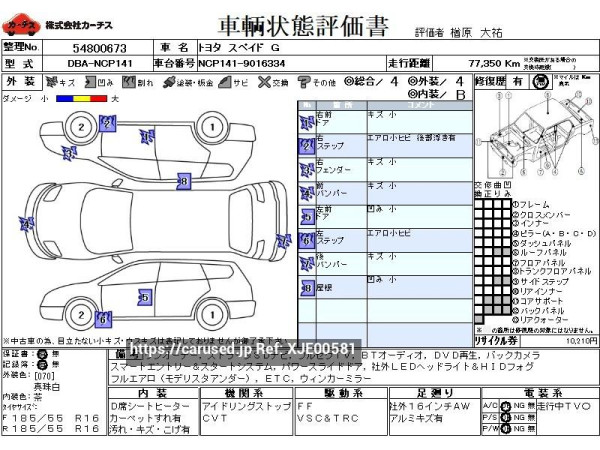Viewport: 600px width, 450px height.
Task: Click damage marker 5 on side-view door
Action: [x=144, y=297]
